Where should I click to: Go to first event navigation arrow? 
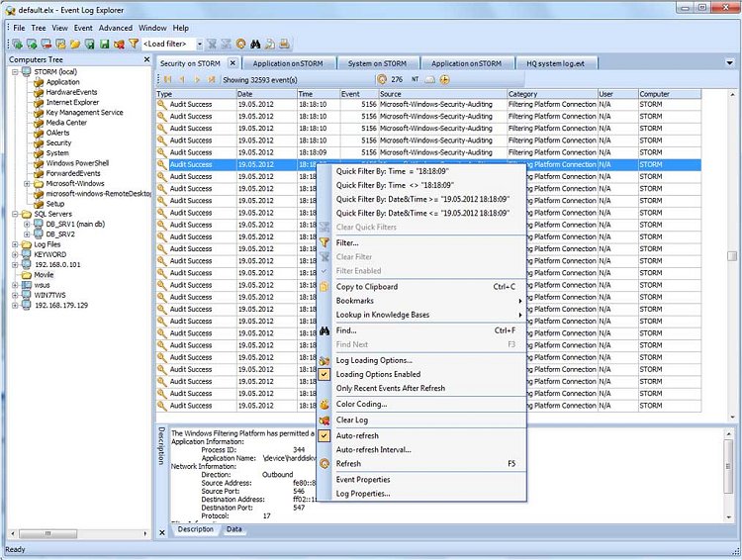[167, 79]
